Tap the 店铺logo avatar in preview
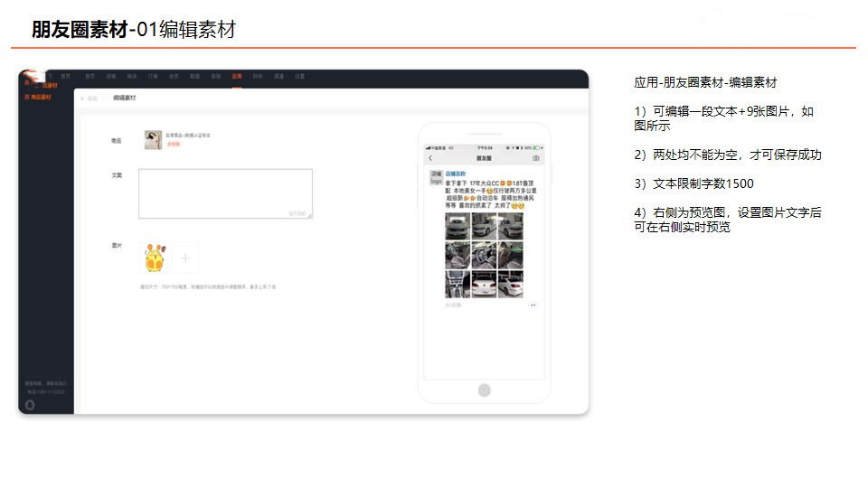Screen dimensions: 868x488 click(436, 178)
